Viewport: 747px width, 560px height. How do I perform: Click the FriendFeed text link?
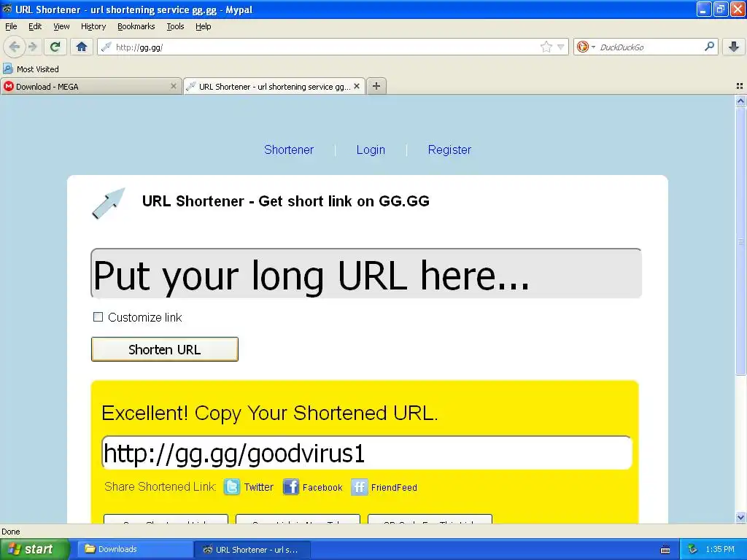coord(394,488)
